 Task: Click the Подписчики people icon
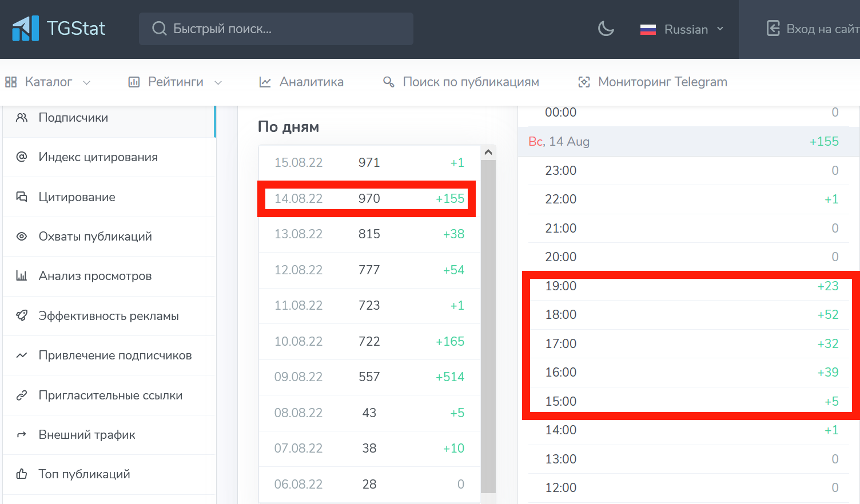(x=22, y=118)
